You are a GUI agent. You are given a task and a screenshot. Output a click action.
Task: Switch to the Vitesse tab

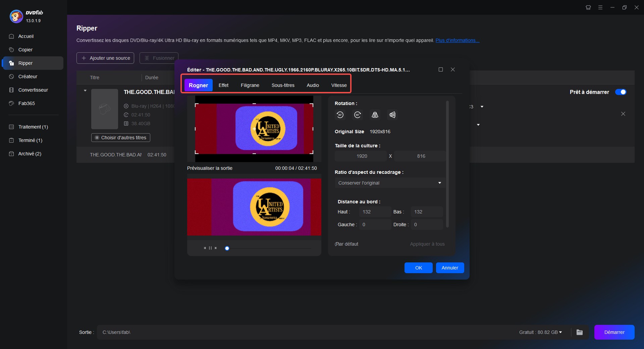pyautogui.click(x=339, y=85)
